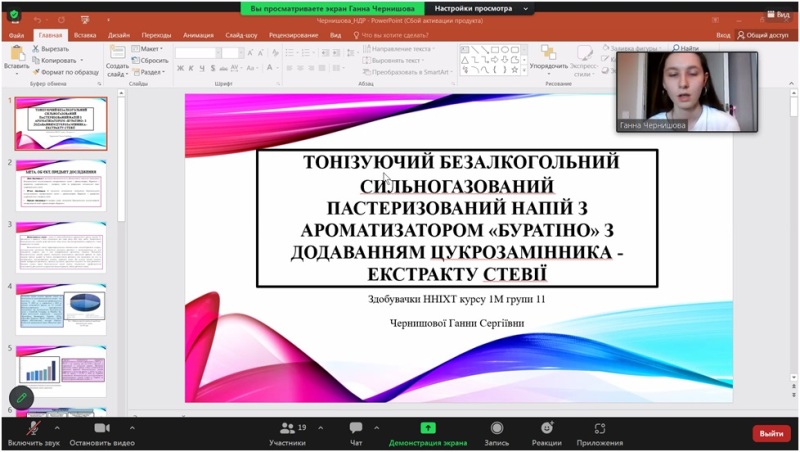Click the Сбросить slide reset

(x=150, y=60)
